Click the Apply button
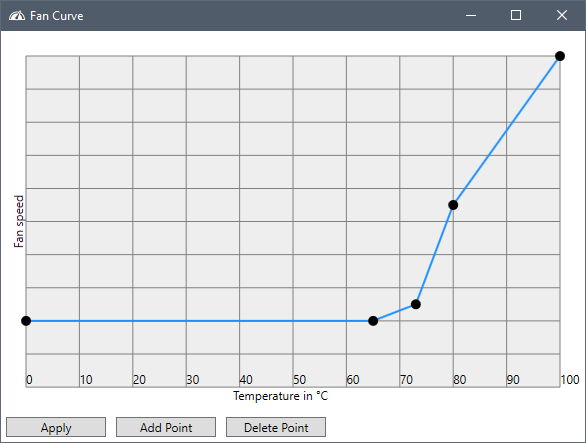Screen dimensions: 586x443 (56, 427)
